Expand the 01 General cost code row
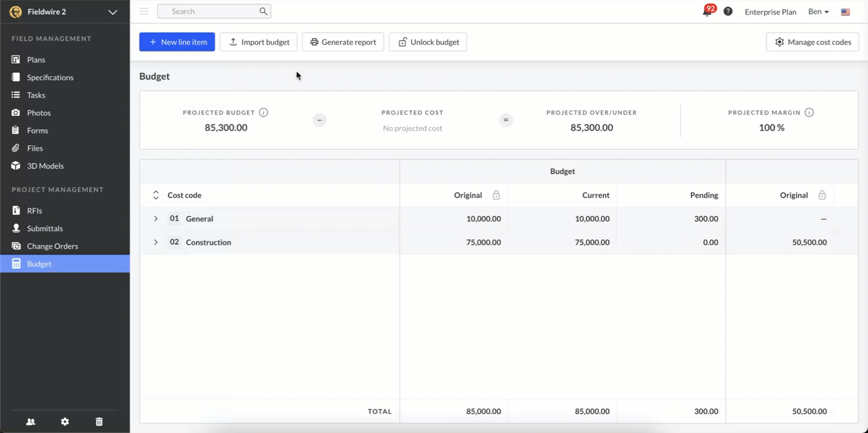Image resolution: width=868 pixels, height=433 pixels. (x=156, y=219)
